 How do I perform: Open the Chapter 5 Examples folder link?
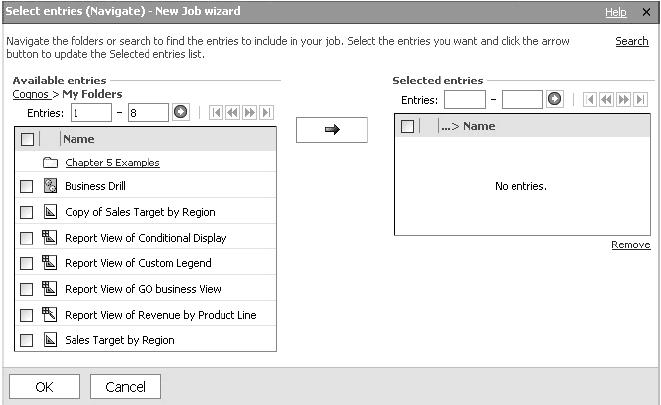coord(113,162)
